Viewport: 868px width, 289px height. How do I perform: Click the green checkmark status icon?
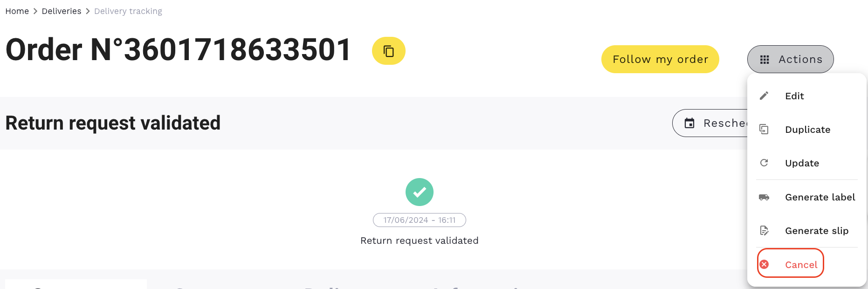(x=419, y=192)
